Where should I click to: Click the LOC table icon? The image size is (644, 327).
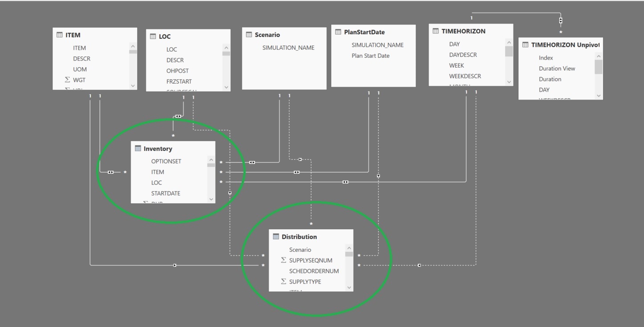tap(153, 36)
